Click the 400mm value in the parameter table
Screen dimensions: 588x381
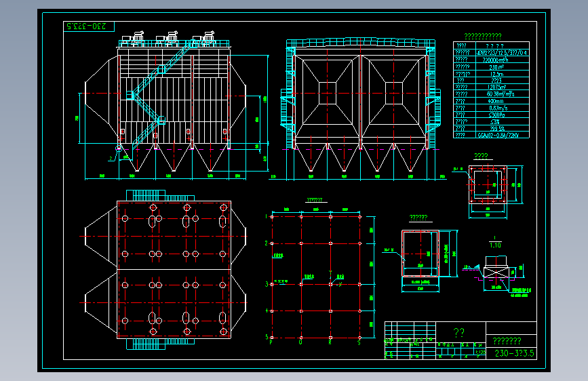pyautogui.click(x=496, y=101)
